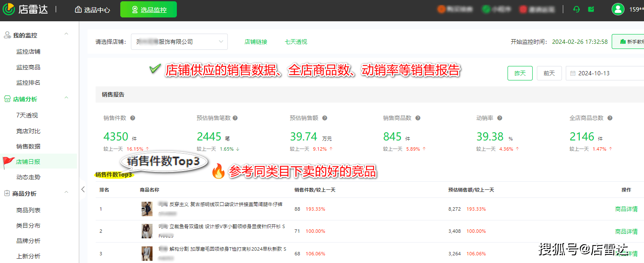Select the 昨天 date filter

click(x=520, y=73)
